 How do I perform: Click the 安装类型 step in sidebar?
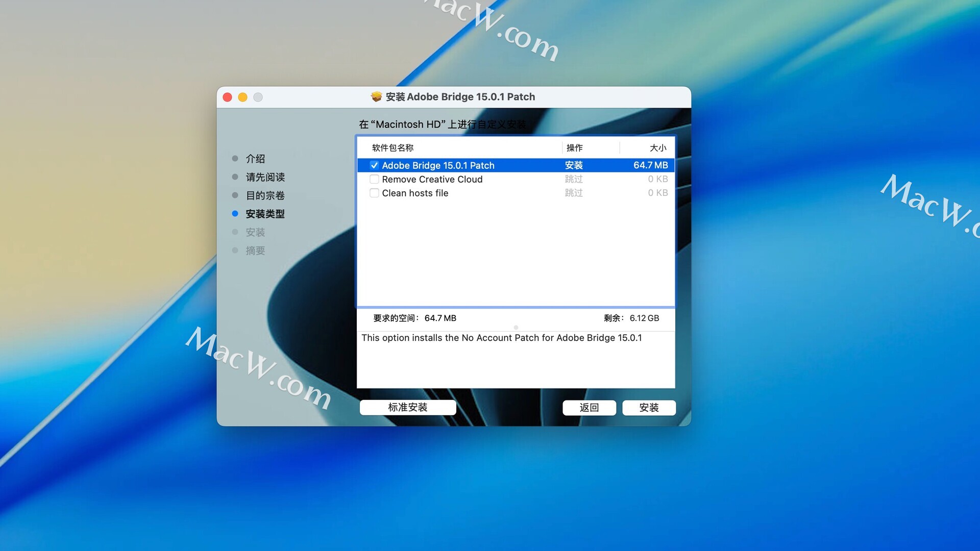(x=265, y=214)
